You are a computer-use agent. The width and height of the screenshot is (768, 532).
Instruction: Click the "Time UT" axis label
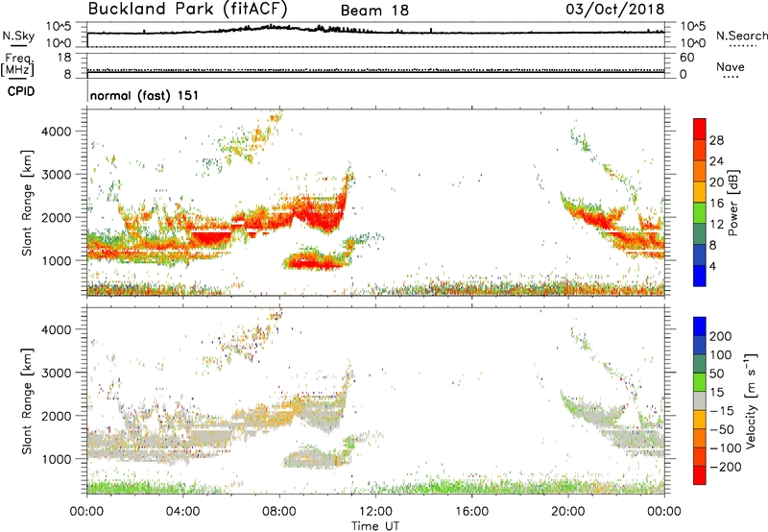(x=375, y=526)
